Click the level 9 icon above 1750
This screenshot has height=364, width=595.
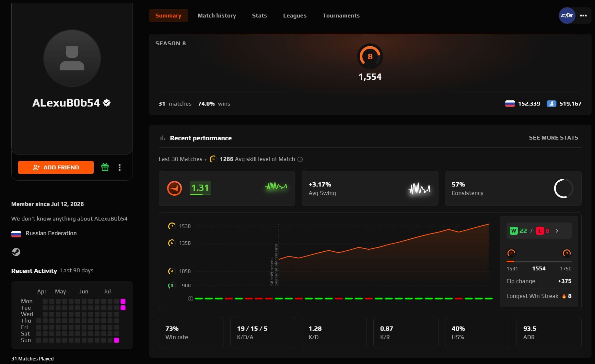(567, 253)
